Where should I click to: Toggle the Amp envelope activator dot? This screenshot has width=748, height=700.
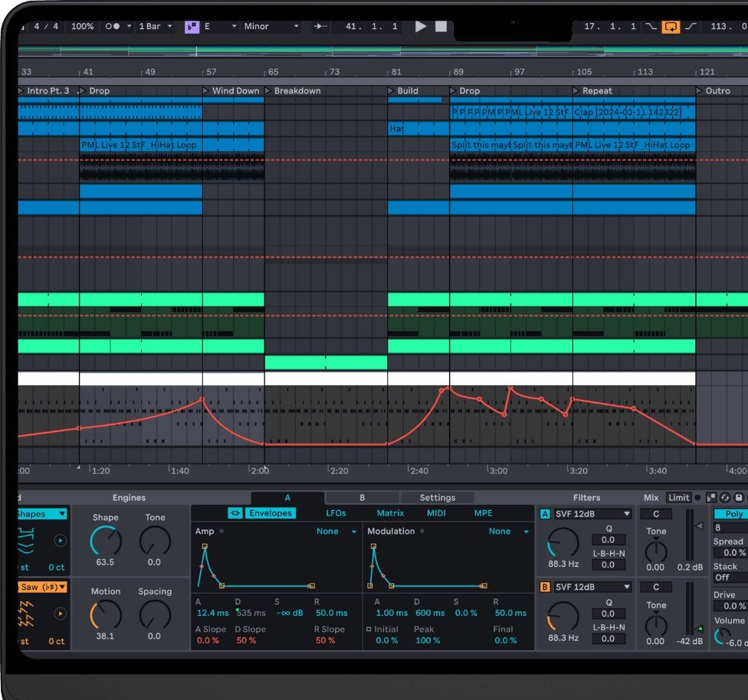pyautogui.click(x=221, y=531)
